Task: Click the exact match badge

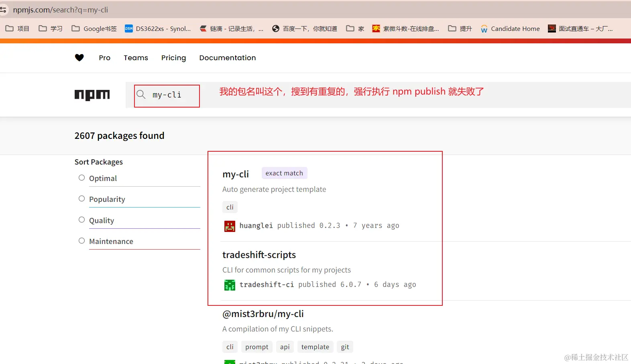Action: coord(284,173)
